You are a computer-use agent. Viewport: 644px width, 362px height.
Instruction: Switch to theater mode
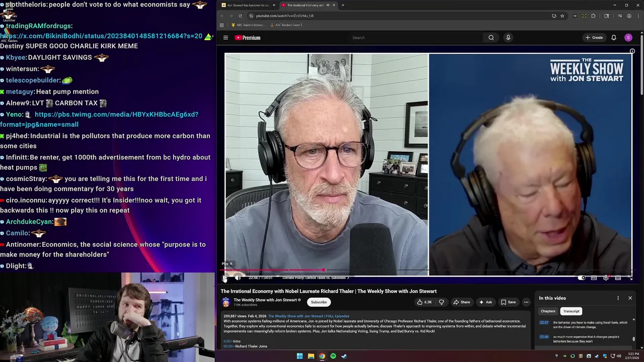pos(618,278)
